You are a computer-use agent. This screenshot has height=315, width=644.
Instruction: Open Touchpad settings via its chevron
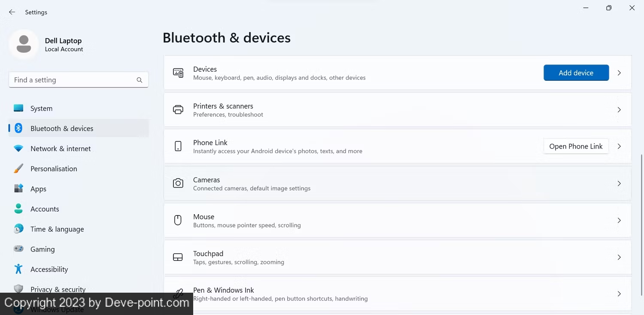(619, 257)
